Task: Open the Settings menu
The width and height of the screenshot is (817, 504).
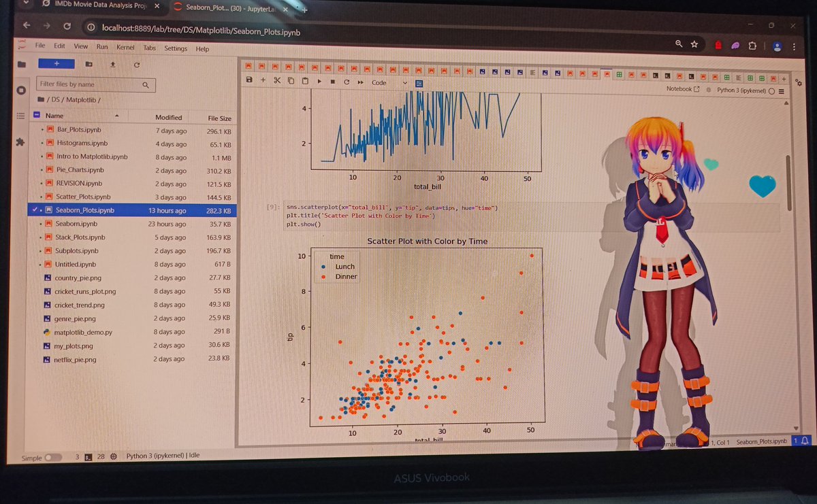Action: click(x=176, y=48)
